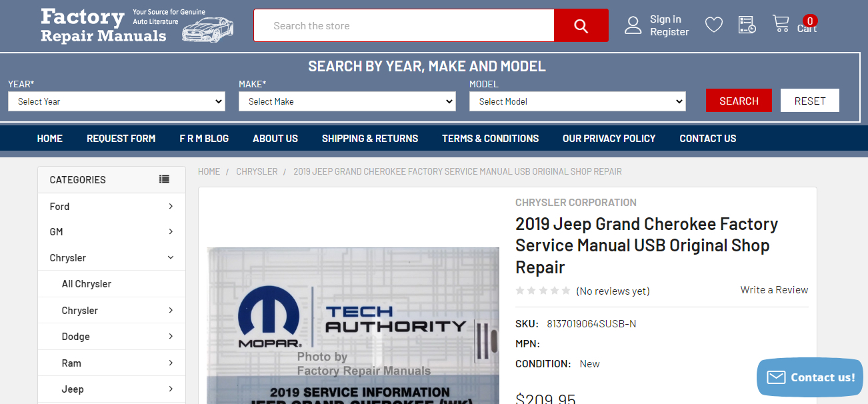This screenshot has height=404, width=868.
Task: Open the shopping cart icon
Action: [x=781, y=24]
